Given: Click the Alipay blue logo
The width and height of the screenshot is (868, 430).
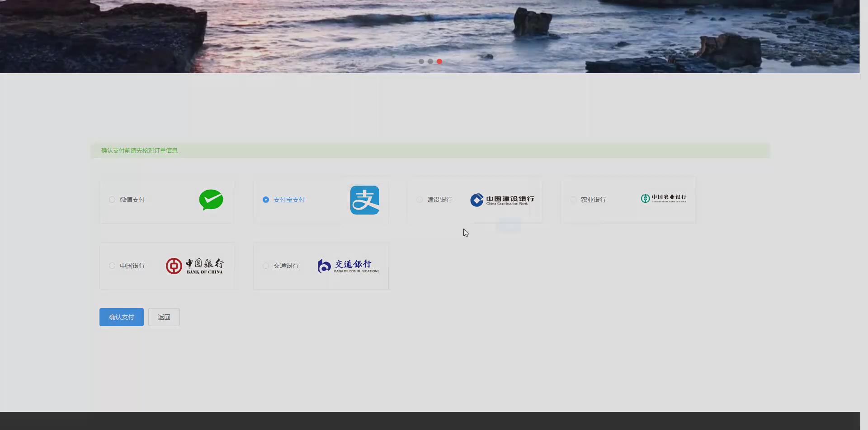Looking at the screenshot, I should tap(364, 200).
